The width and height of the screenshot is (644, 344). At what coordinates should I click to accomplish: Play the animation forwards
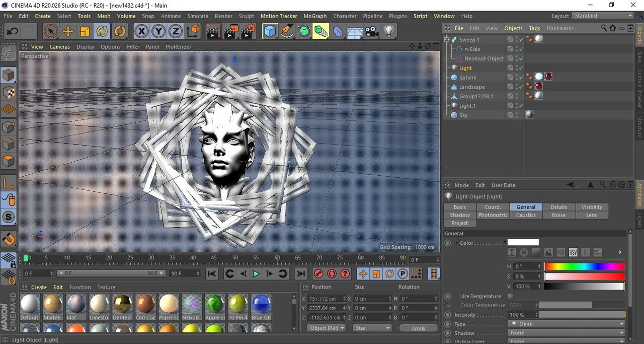256,273
